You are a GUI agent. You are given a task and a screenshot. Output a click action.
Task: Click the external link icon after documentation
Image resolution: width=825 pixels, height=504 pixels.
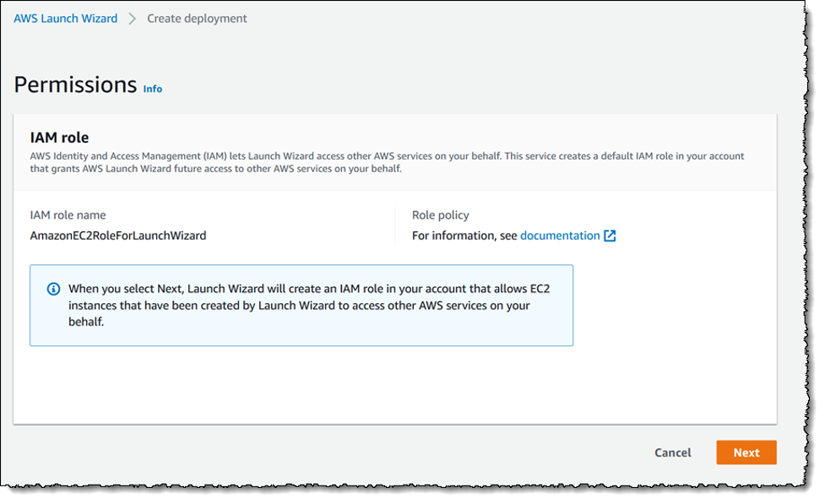pos(610,236)
